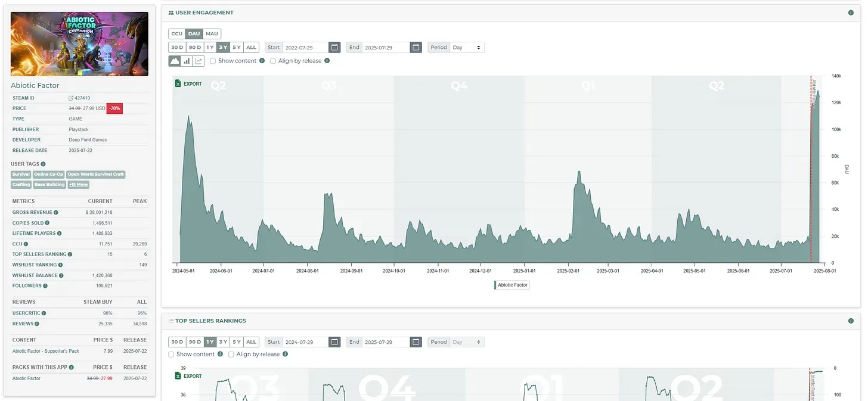Select the DAU tab in User Engagement

click(x=194, y=33)
